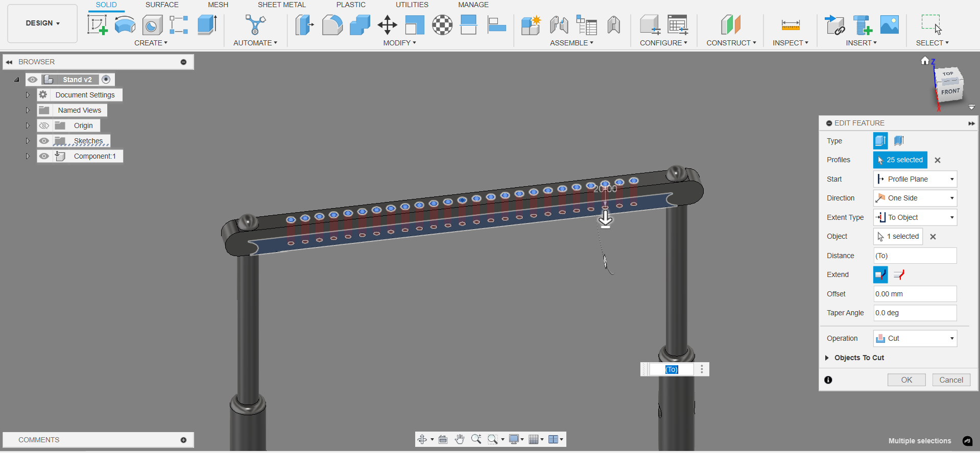980x453 pixels.
Task: Click the 1 selected Object button
Action: pos(898,236)
